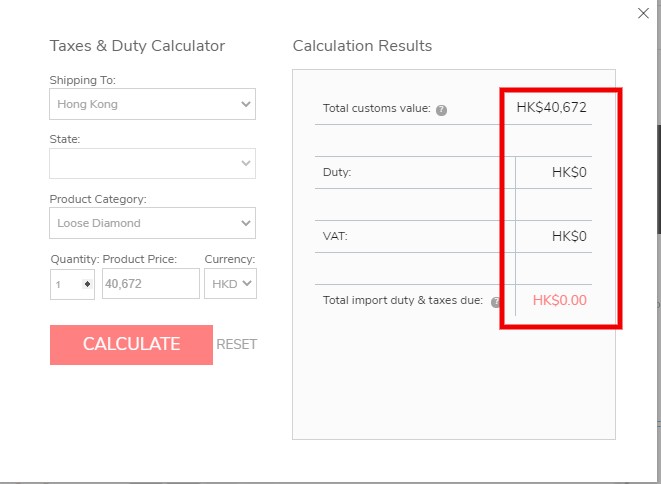Click the red HK$0.00 total due amount

pos(559,300)
